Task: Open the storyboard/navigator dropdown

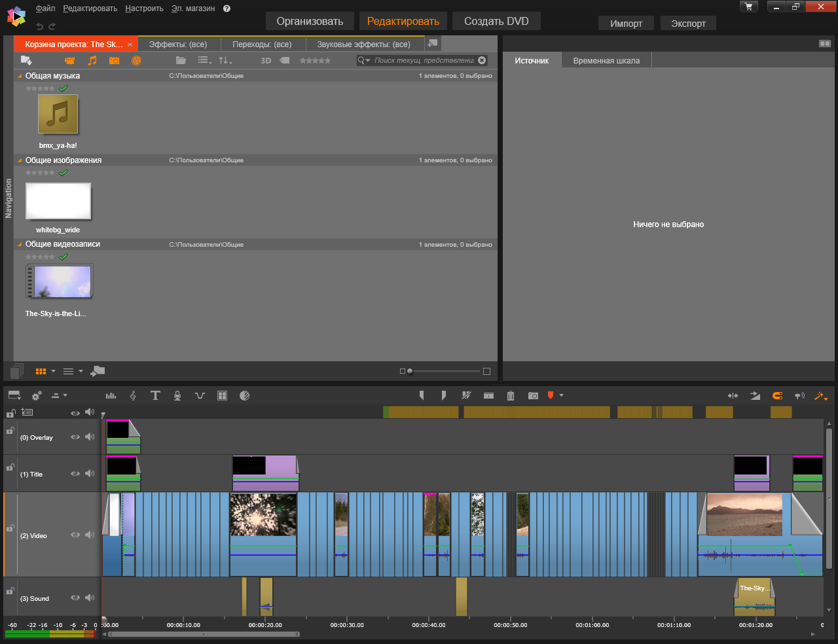Action: tap(14, 395)
